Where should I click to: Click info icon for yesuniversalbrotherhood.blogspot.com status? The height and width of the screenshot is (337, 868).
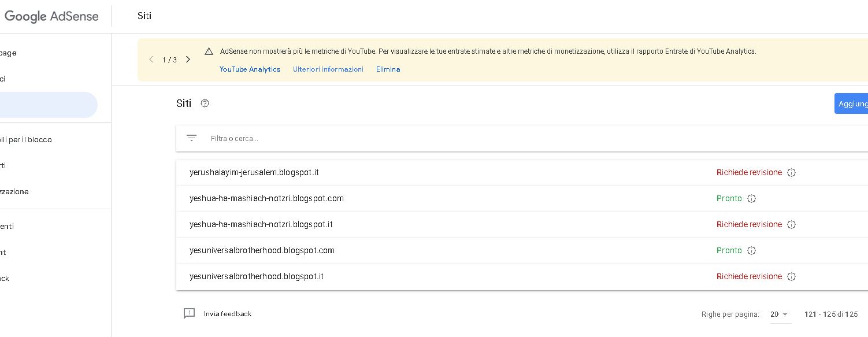pos(751,250)
